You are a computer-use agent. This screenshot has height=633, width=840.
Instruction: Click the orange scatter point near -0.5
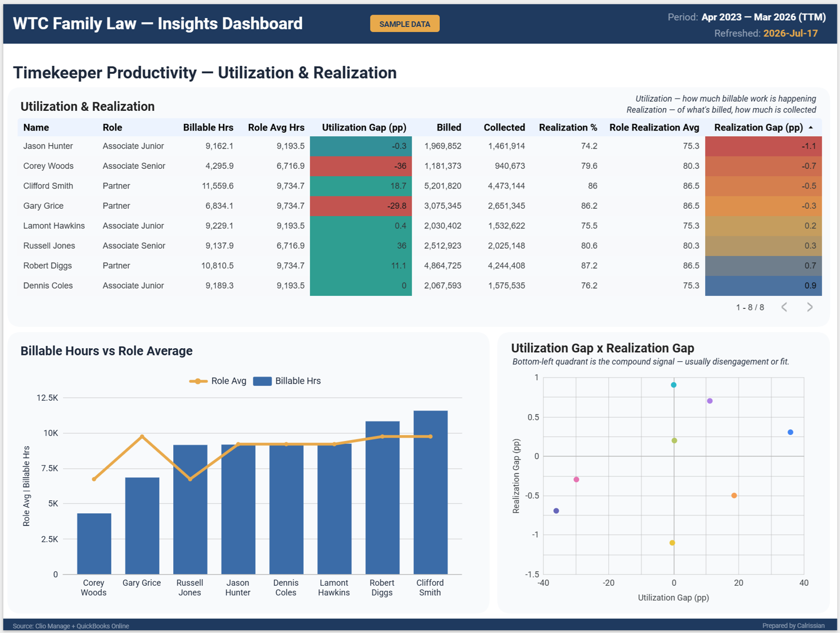pos(734,496)
